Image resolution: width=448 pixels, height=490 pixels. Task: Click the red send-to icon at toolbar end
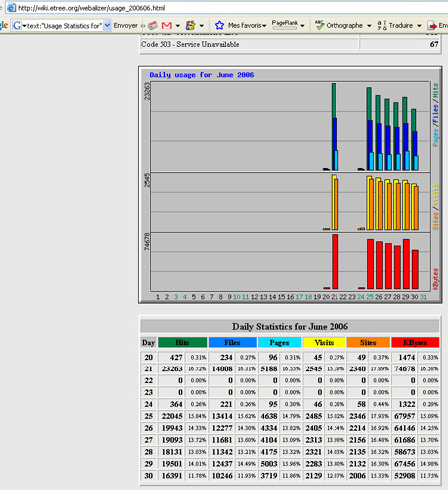[x=432, y=25]
